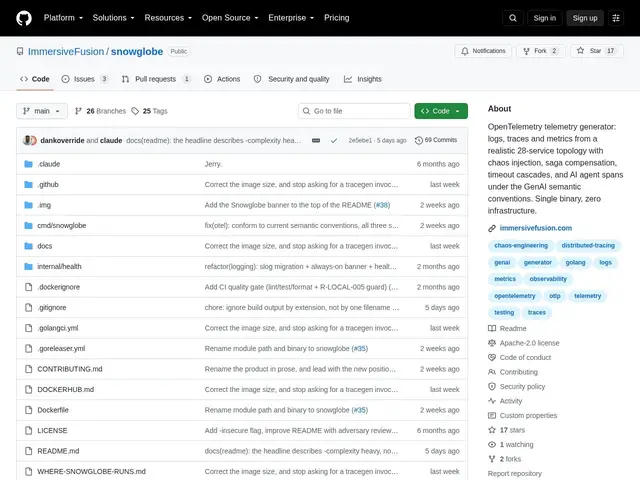Open commit history clock icon
Image resolution: width=640 pixels, height=480 pixels.
click(419, 140)
